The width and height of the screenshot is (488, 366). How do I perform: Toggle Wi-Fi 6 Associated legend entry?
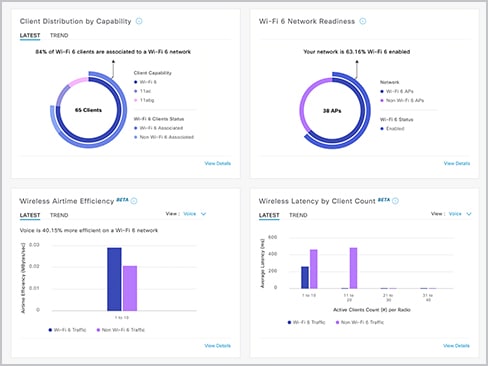pyautogui.click(x=158, y=128)
